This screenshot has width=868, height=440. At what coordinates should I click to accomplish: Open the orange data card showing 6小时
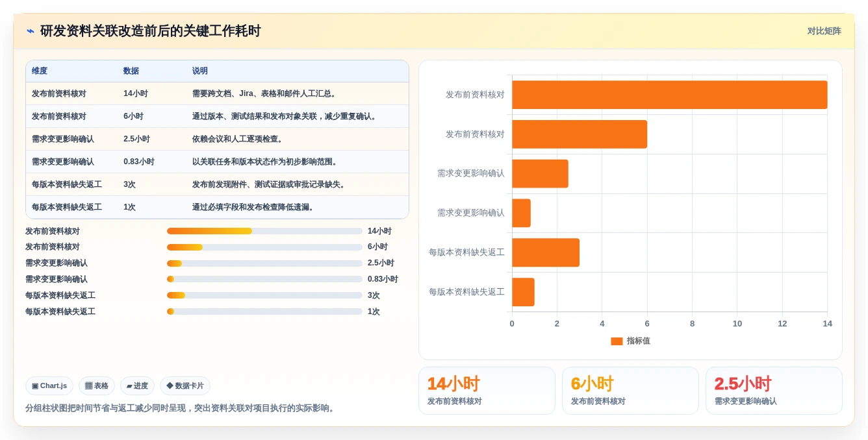(x=630, y=391)
